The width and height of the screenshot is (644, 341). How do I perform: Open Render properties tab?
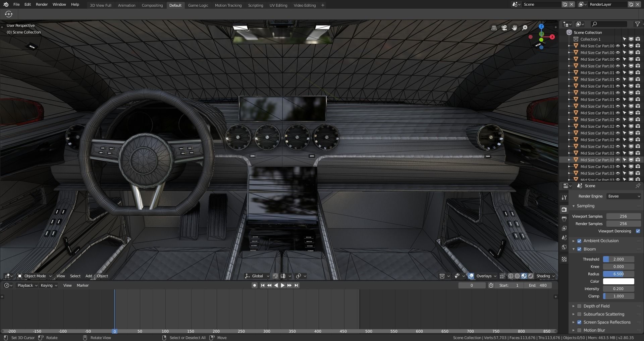click(564, 209)
